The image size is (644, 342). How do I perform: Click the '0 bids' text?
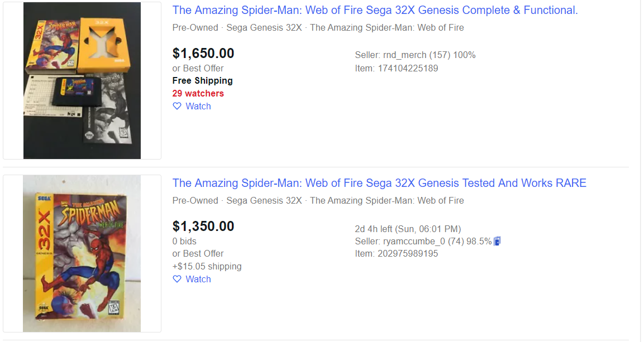(x=184, y=241)
